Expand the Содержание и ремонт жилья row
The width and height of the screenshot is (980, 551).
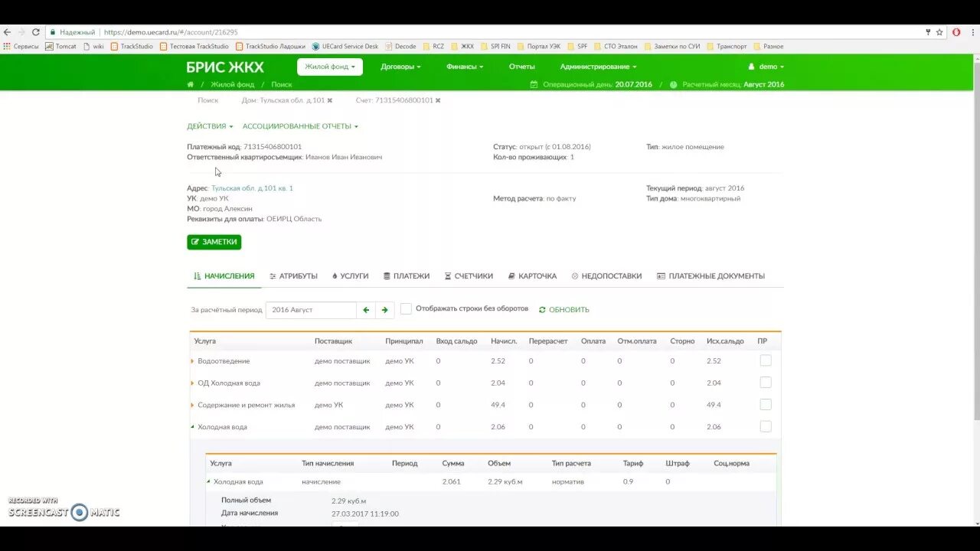click(193, 405)
